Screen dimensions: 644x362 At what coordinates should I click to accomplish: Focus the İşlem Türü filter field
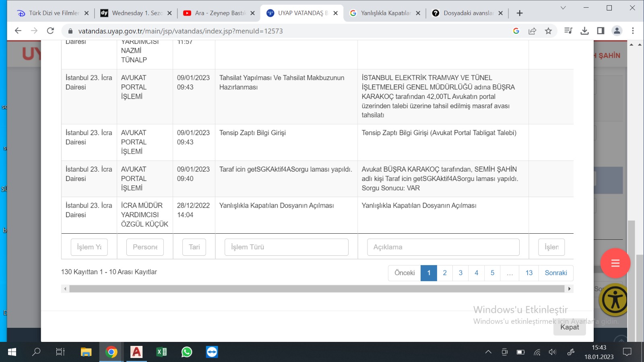pos(287,247)
